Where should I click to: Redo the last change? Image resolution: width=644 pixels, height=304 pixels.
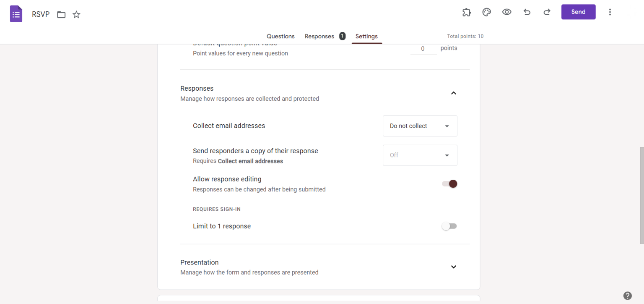(547, 12)
